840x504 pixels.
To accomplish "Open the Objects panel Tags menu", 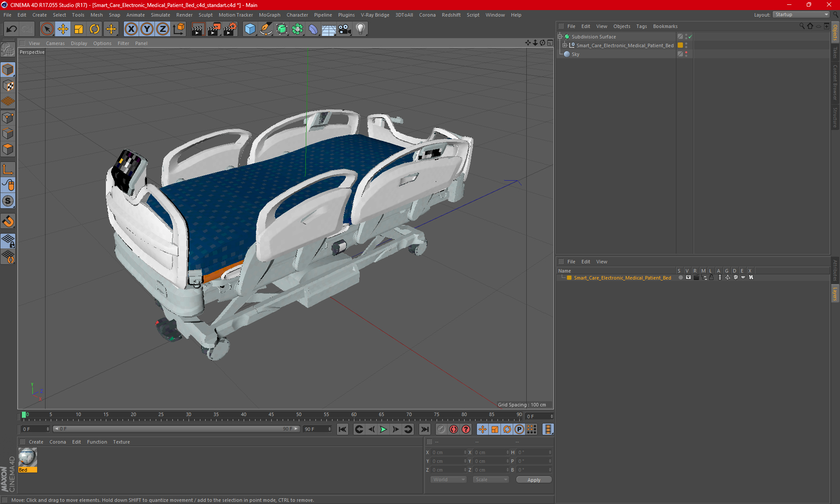I will point(641,26).
